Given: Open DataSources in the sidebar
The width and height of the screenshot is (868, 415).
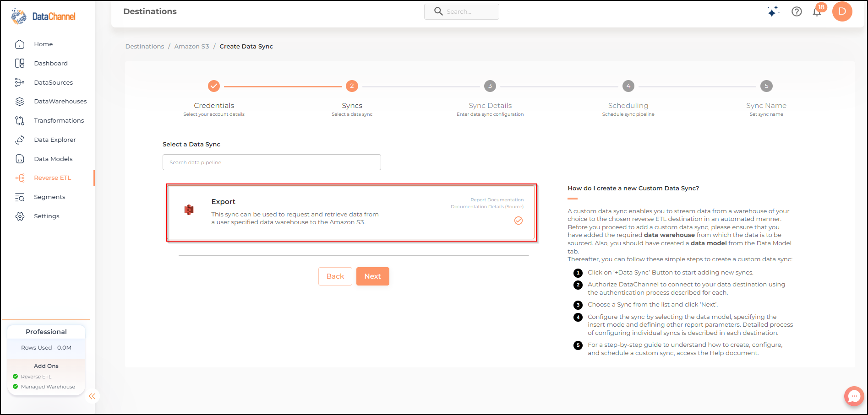Looking at the screenshot, I should point(54,82).
